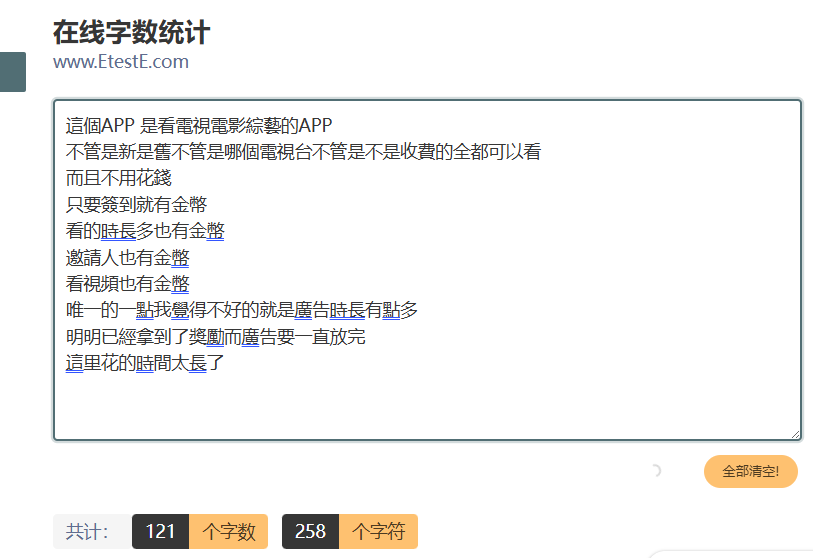Viewport: 813px width, 558px height.
Task: Click the textarea resize handle corner
Action: 795,435
